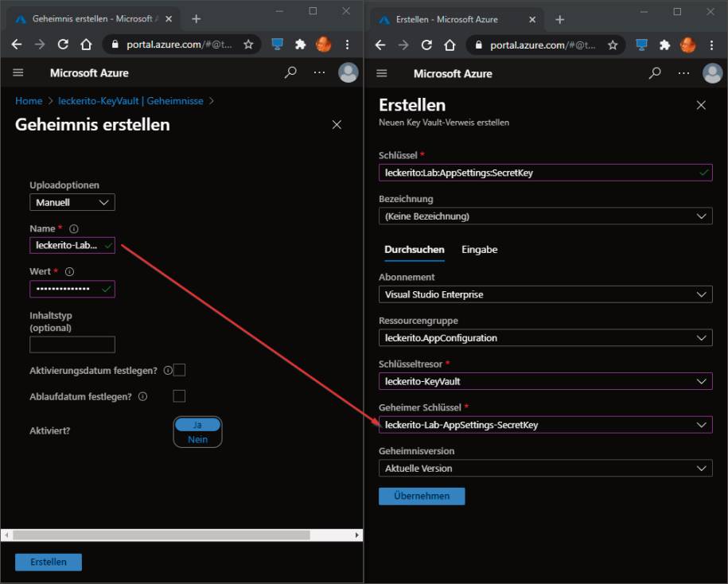Close Geheimnis erstellen browser tab
This screenshot has height=584, width=728.
(169, 19)
